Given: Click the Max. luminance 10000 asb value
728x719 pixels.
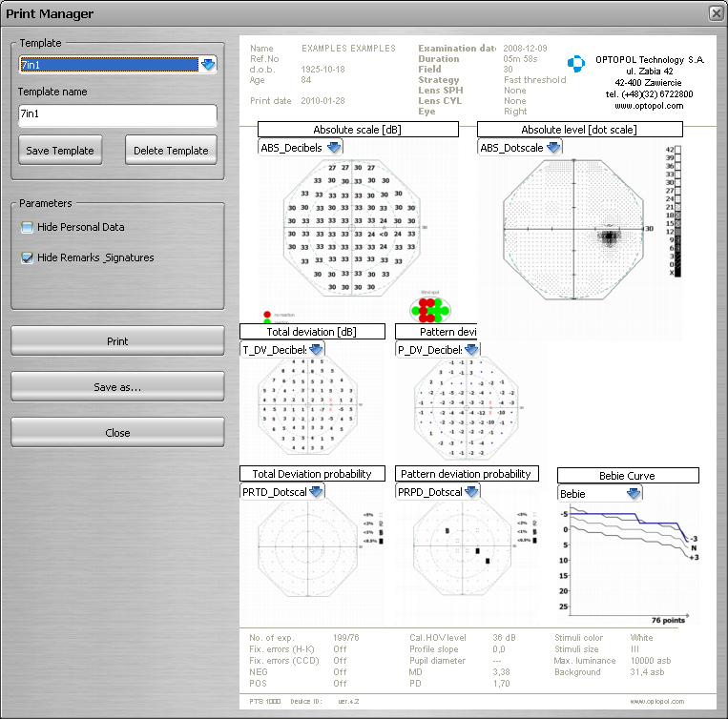Looking at the screenshot, I should click(651, 661).
